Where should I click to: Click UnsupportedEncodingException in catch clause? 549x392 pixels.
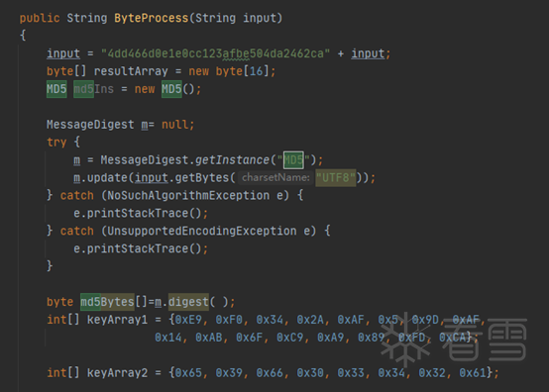pos(202,231)
